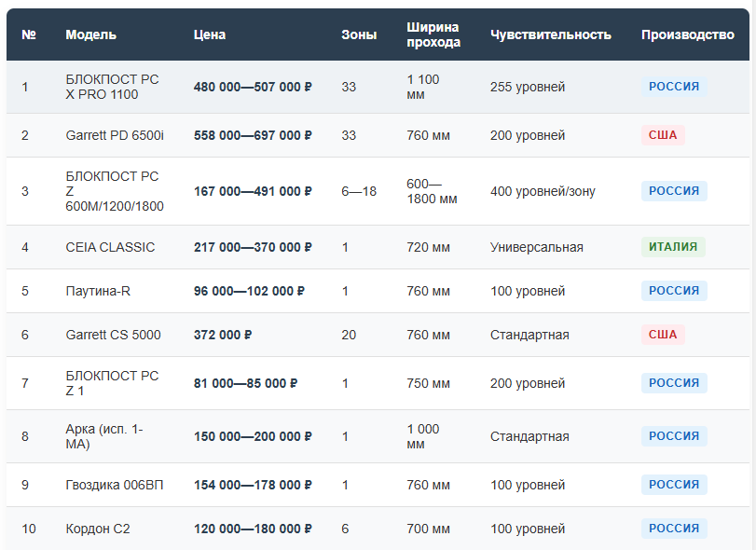Click the РОССИЯ badge in the Паутина-R row
The height and width of the screenshot is (550, 756).
coord(674,291)
